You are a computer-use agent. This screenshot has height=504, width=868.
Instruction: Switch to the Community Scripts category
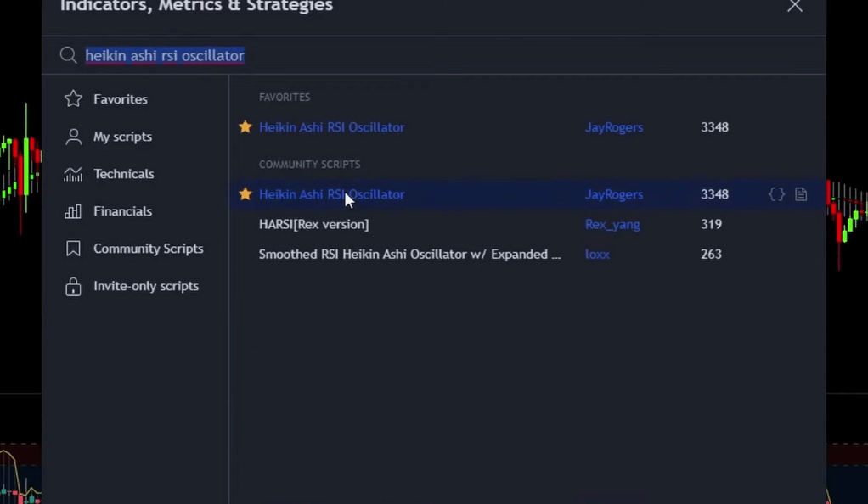(x=149, y=249)
